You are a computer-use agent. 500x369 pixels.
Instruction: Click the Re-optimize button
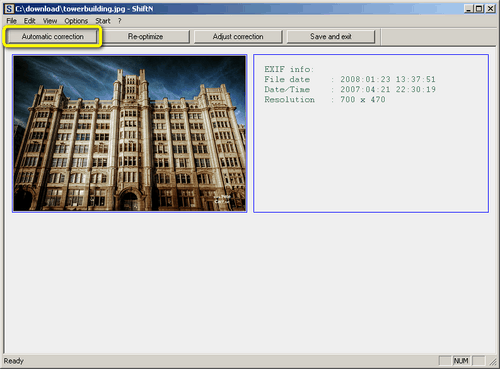[146, 37]
